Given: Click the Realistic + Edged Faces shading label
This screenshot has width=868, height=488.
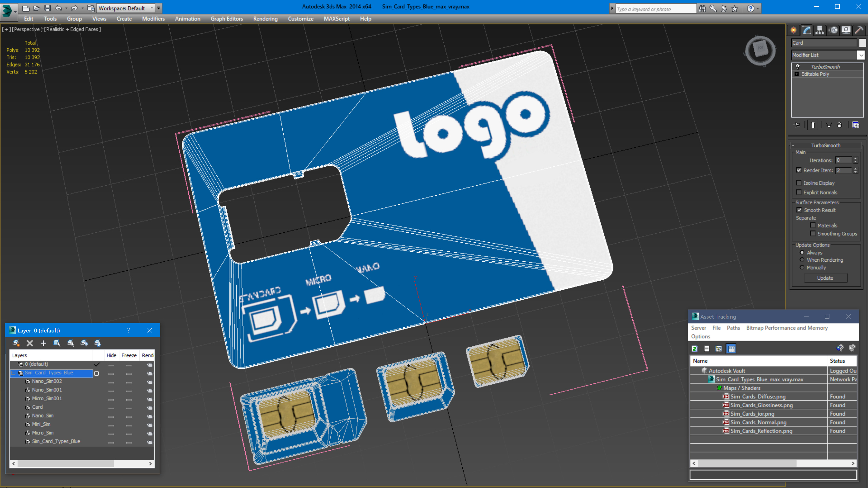Looking at the screenshot, I should [72, 29].
